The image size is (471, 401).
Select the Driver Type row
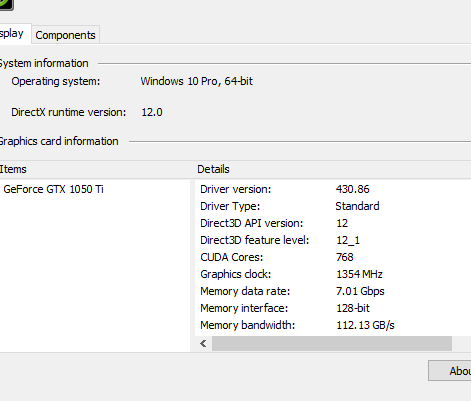point(333,206)
